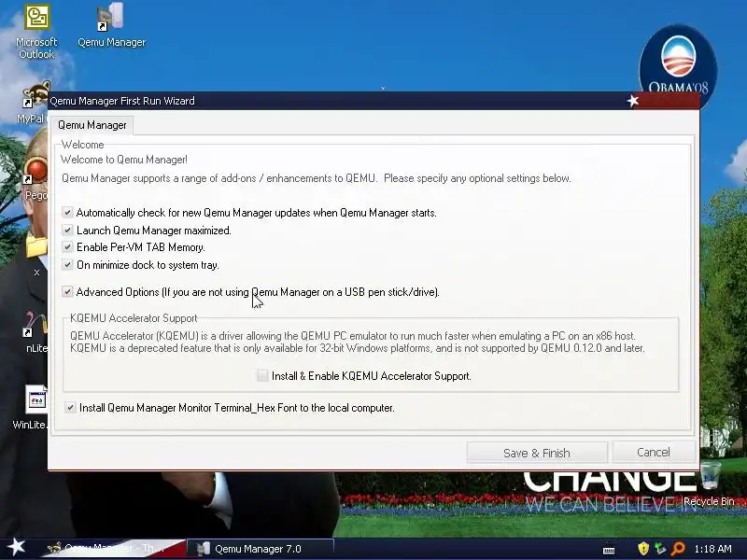747x560 pixels.
Task: Select the Qemu Manager tab in wizard
Action: 92,125
